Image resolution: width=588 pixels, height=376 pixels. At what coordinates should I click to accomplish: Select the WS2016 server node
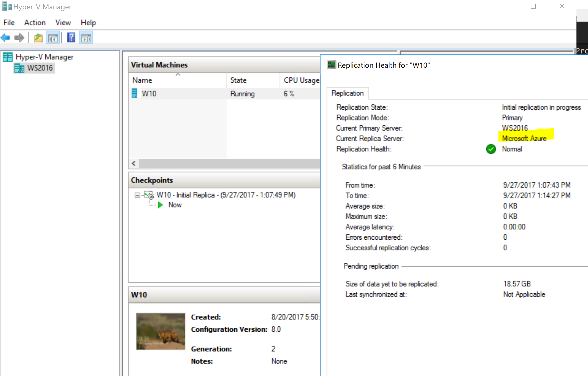[40, 68]
